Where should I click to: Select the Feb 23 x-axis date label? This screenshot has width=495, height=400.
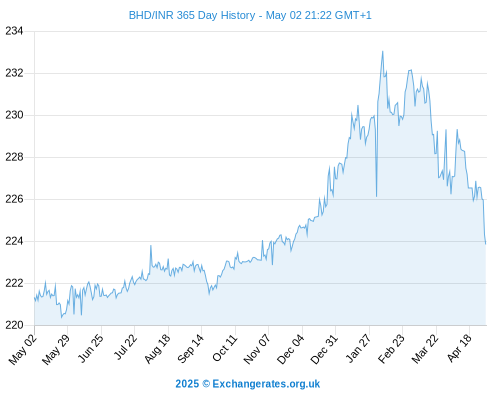(391, 348)
